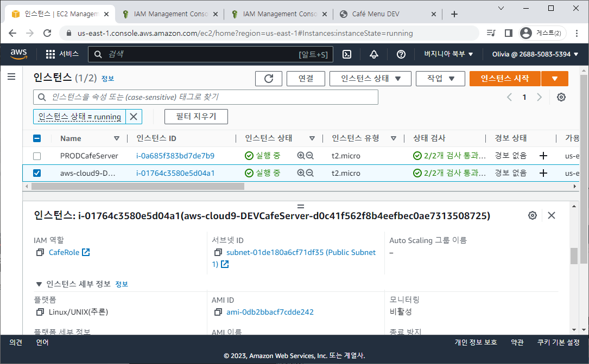Sort by Name column arrow
Image resolution: width=589 pixels, height=364 pixels.
pyautogui.click(x=117, y=138)
